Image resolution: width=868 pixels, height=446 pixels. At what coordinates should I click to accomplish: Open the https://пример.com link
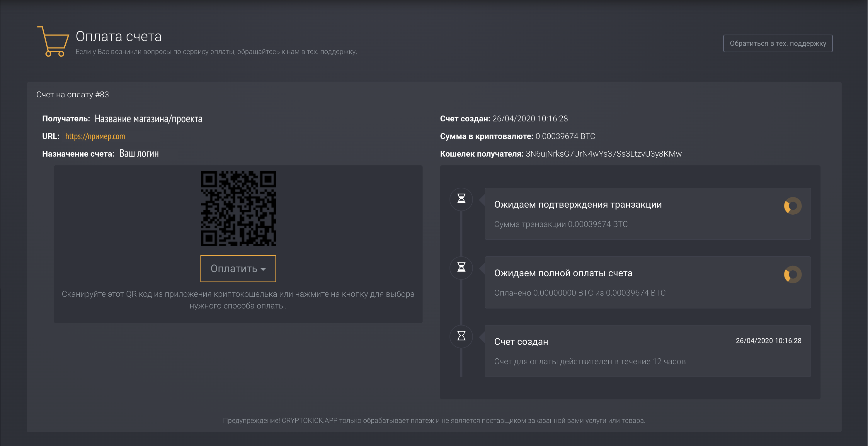pyautogui.click(x=95, y=136)
